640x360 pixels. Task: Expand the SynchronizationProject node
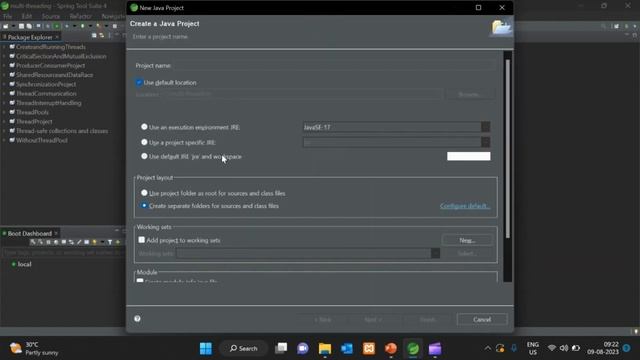pyautogui.click(x=4, y=84)
